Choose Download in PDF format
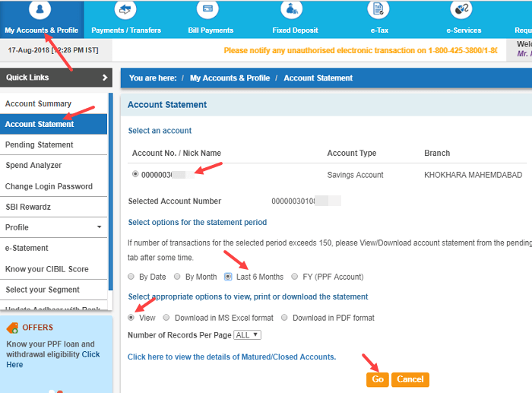This screenshot has height=393, width=532. point(284,318)
